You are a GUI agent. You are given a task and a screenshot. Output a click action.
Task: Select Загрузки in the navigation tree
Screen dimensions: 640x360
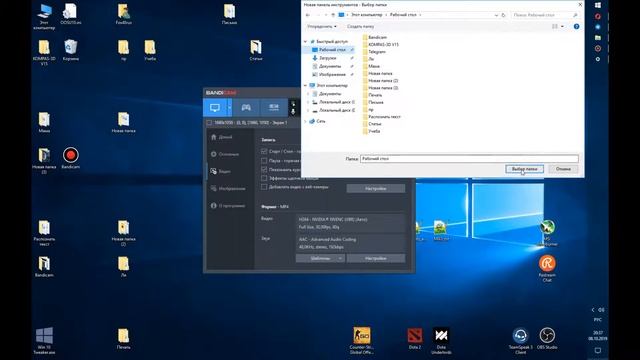click(327, 58)
